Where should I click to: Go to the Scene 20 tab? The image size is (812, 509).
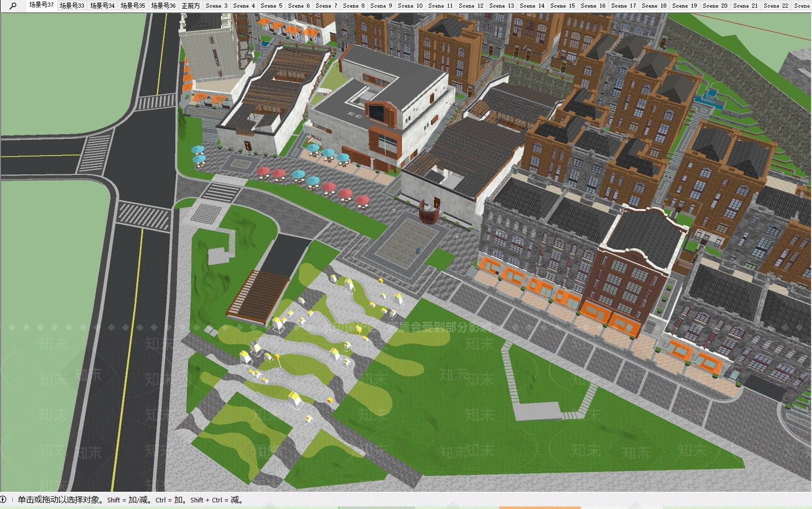(x=714, y=6)
